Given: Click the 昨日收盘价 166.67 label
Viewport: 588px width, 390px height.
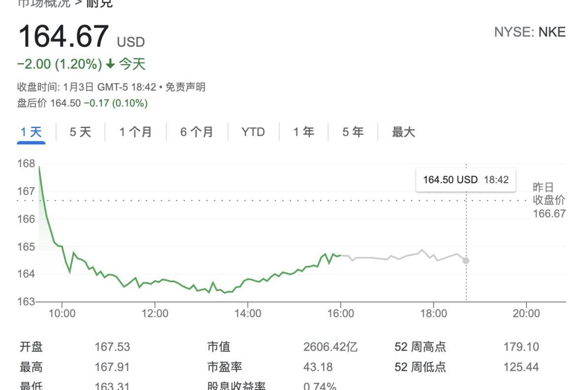Looking at the screenshot, I should [549, 200].
